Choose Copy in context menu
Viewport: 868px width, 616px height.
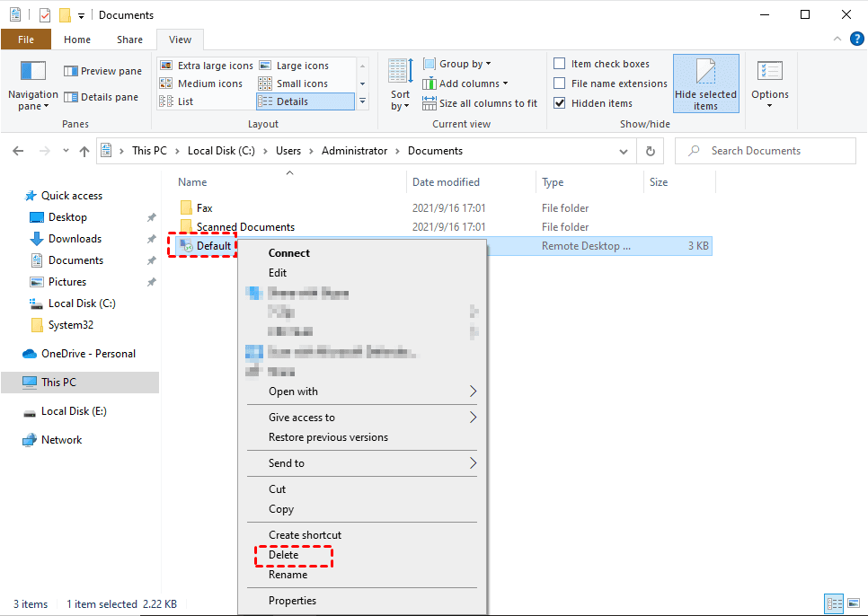[x=281, y=509]
